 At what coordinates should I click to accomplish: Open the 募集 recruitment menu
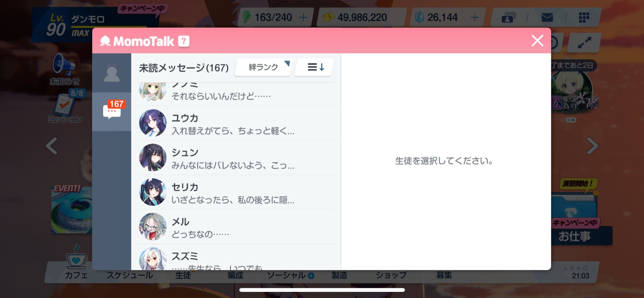(x=444, y=275)
